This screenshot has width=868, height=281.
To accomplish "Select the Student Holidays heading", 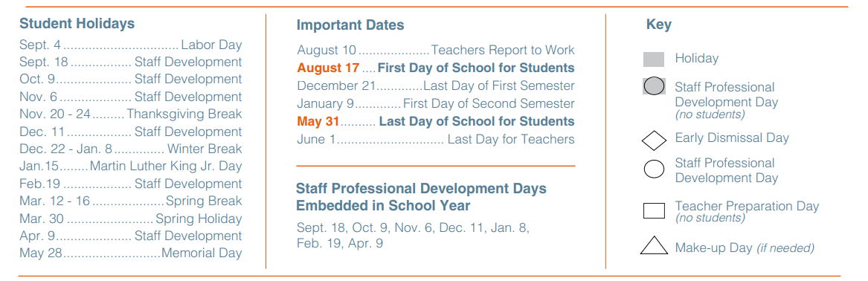I will (x=77, y=24).
